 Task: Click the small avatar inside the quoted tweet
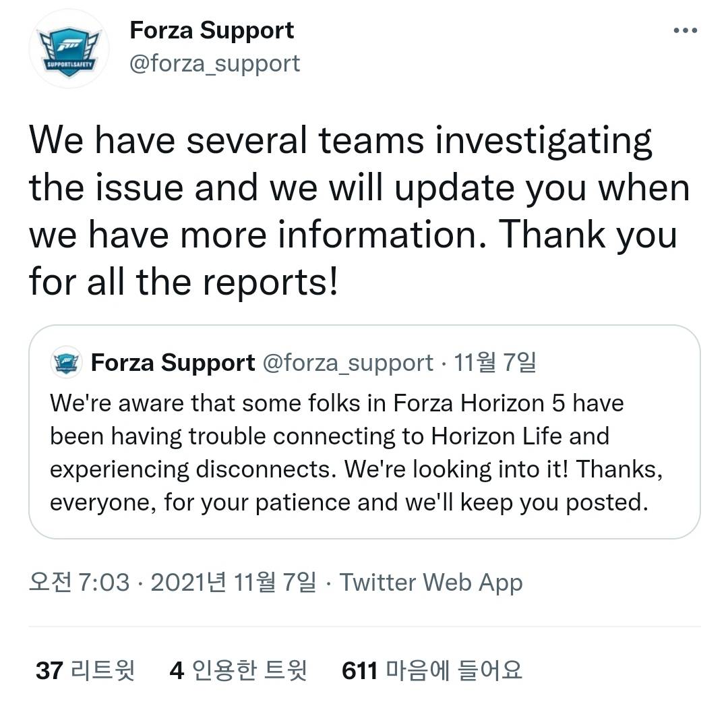tap(66, 363)
